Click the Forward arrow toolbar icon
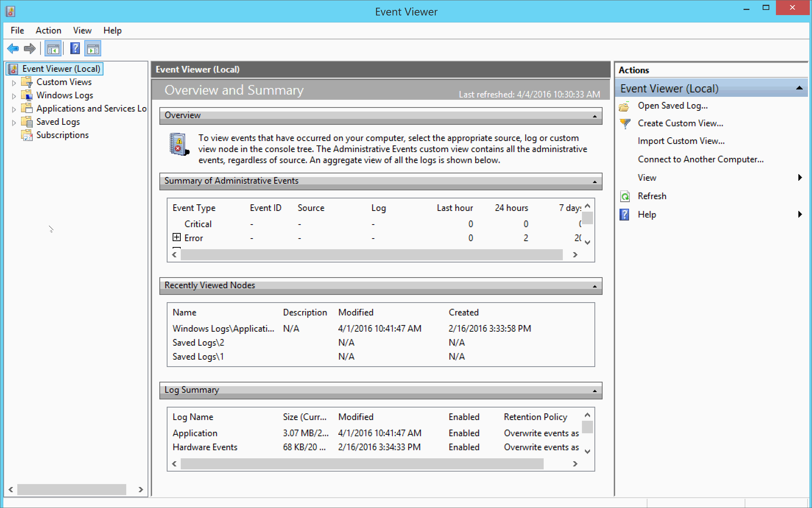Viewport: 812px width, 508px height. click(x=29, y=49)
